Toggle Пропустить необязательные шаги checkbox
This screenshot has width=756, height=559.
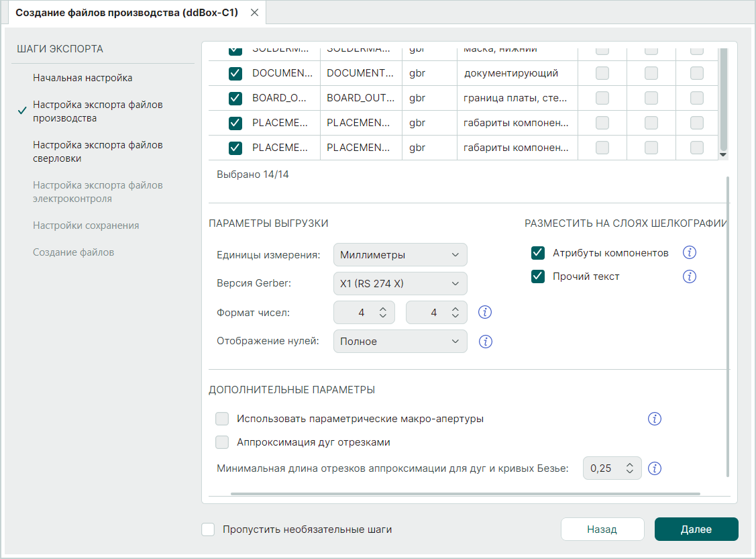pyautogui.click(x=208, y=529)
